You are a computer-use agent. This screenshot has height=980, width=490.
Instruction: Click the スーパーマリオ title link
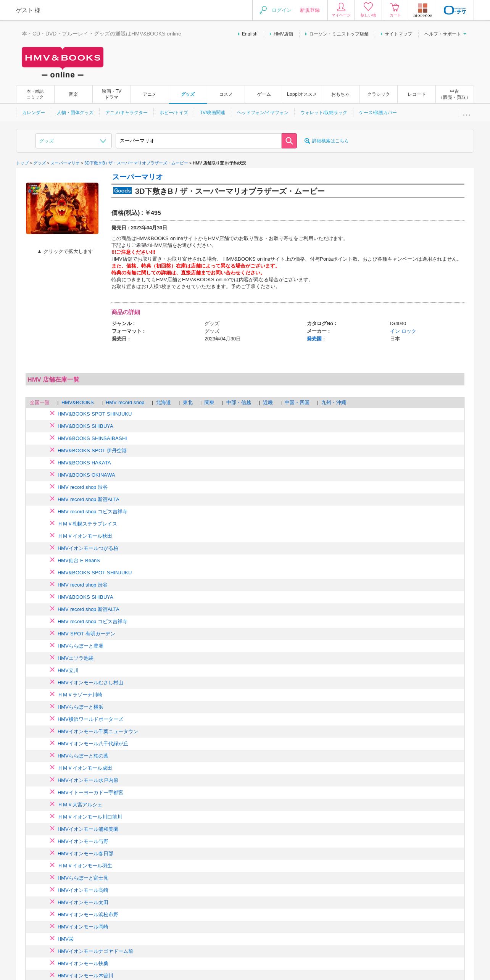point(137,177)
